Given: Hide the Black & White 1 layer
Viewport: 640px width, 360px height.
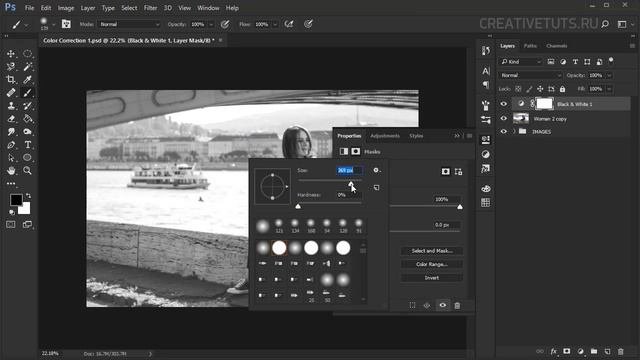Looking at the screenshot, I should [503, 104].
